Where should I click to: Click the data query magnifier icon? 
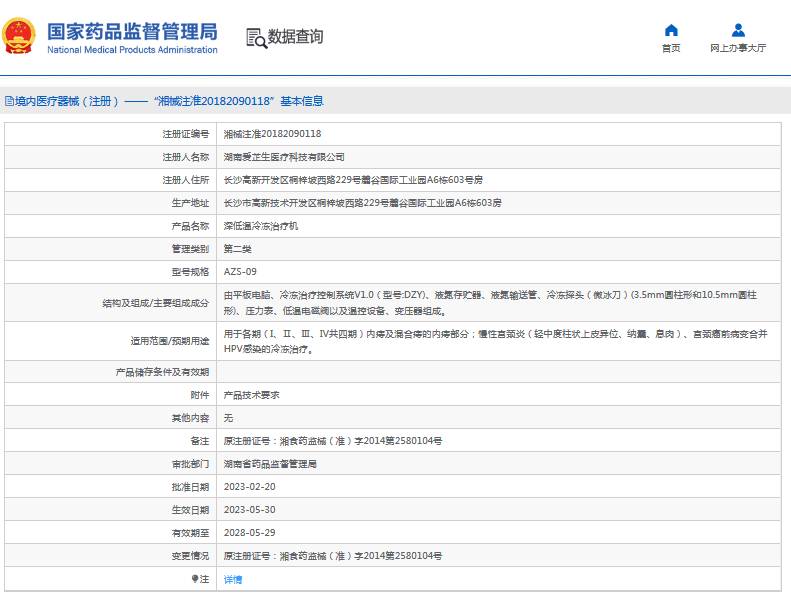[x=256, y=38]
